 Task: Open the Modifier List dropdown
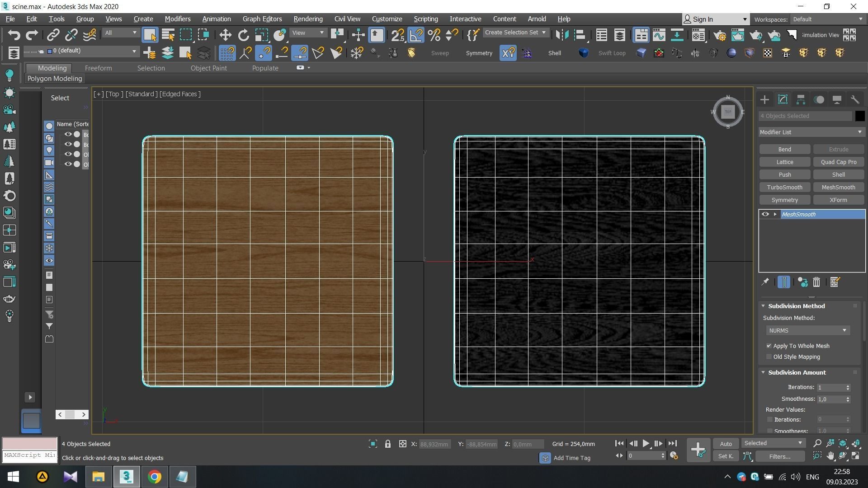pos(811,132)
